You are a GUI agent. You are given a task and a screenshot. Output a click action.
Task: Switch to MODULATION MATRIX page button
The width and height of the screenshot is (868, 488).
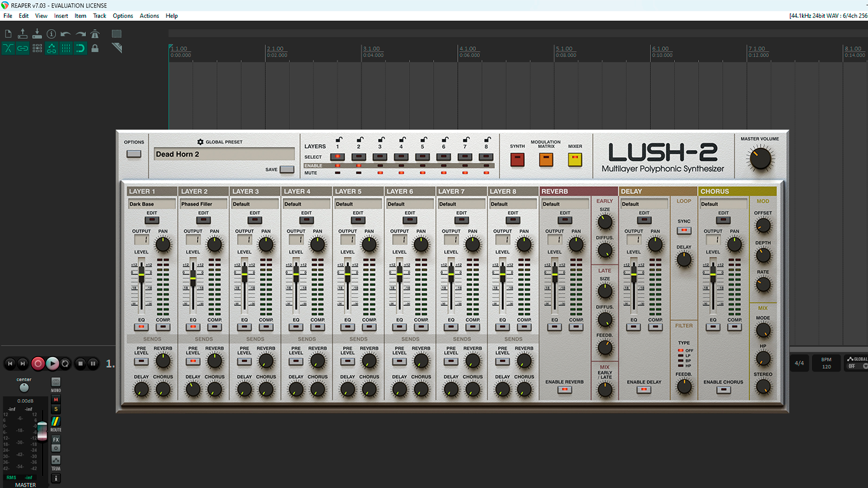click(546, 159)
